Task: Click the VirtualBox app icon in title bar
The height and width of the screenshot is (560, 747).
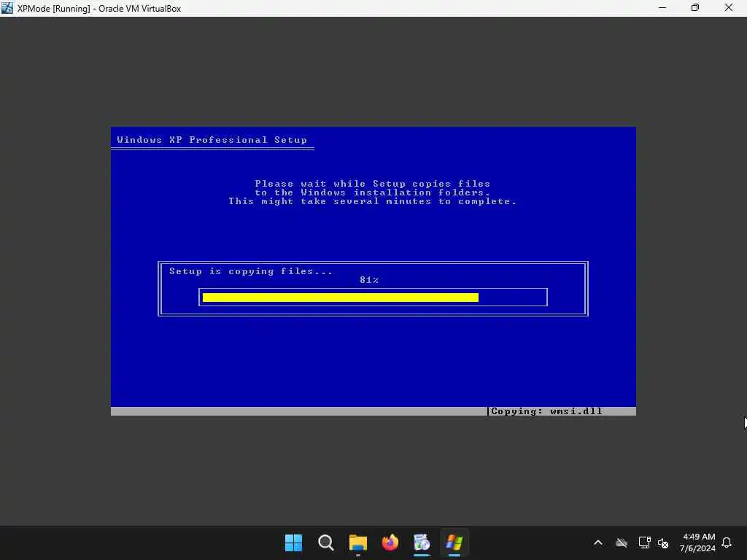Action: coord(7,8)
